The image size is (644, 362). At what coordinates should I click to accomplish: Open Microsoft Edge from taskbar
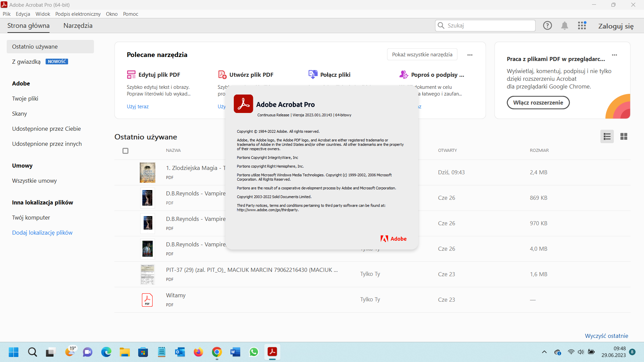coord(106,352)
